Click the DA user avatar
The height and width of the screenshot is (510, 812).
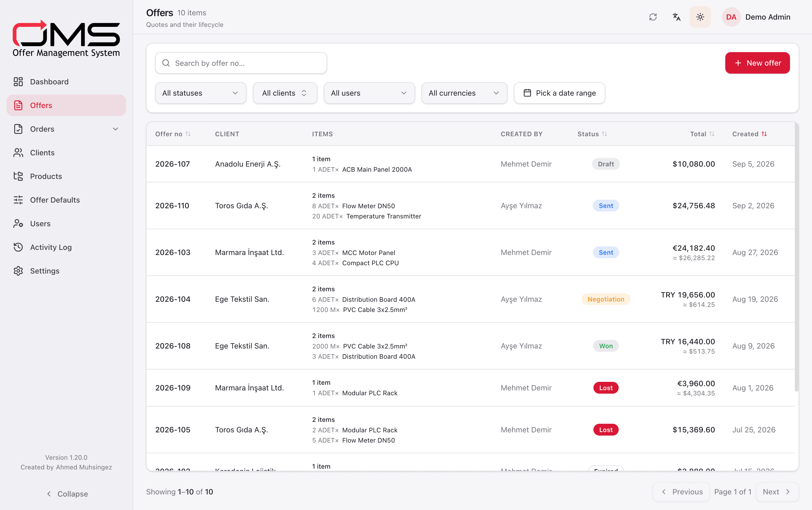tap(731, 17)
